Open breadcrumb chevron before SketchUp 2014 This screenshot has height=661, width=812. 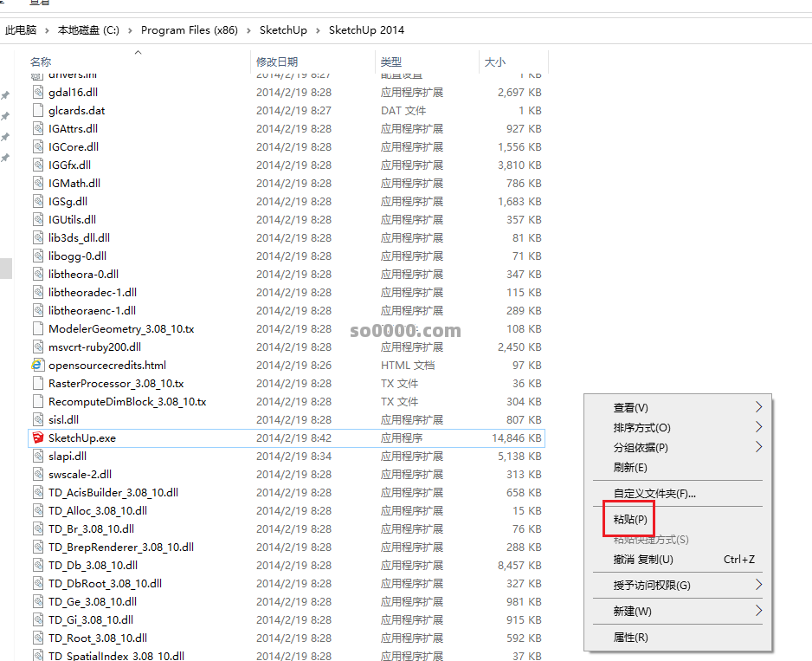pyautogui.click(x=318, y=30)
